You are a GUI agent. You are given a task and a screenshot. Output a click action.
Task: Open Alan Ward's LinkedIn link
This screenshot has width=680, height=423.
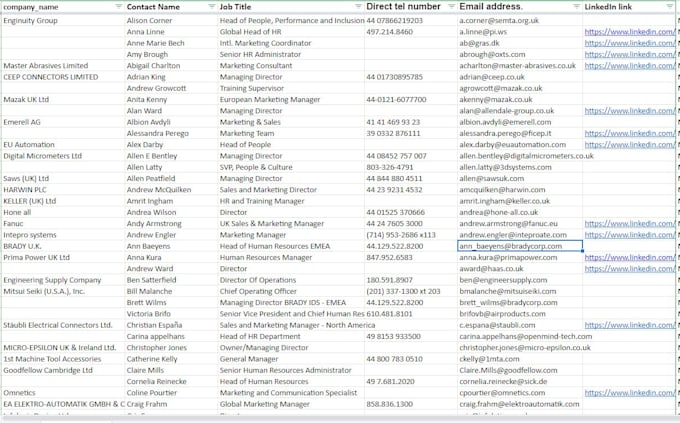coord(630,111)
